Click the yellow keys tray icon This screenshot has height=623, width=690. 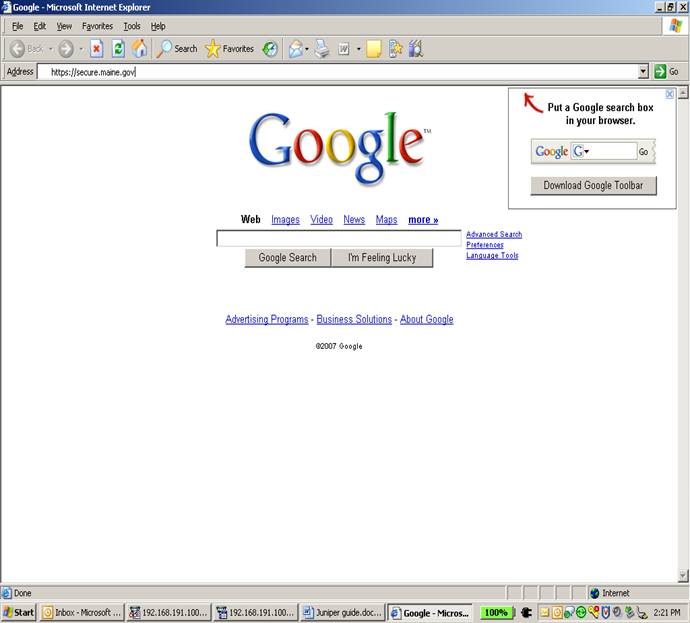pos(593,612)
